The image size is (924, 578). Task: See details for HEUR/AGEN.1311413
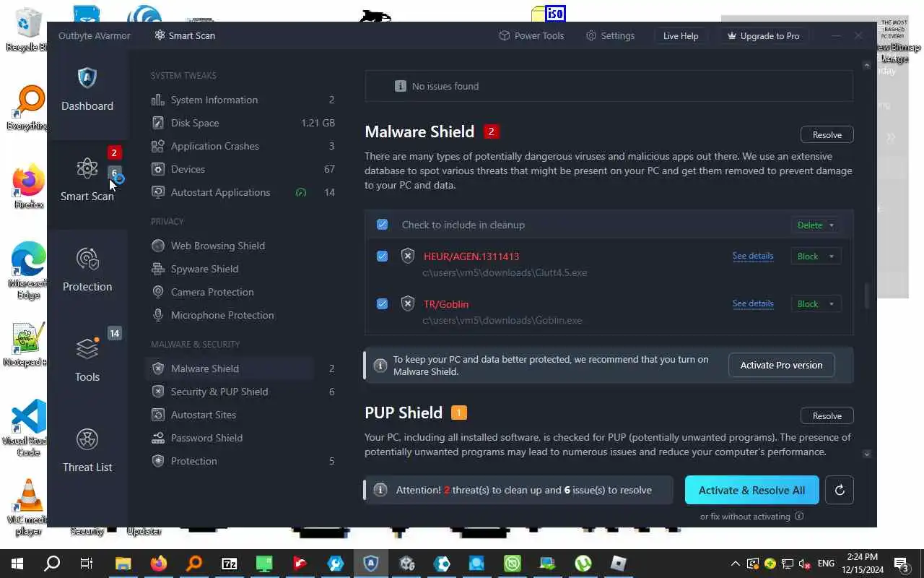(753, 256)
